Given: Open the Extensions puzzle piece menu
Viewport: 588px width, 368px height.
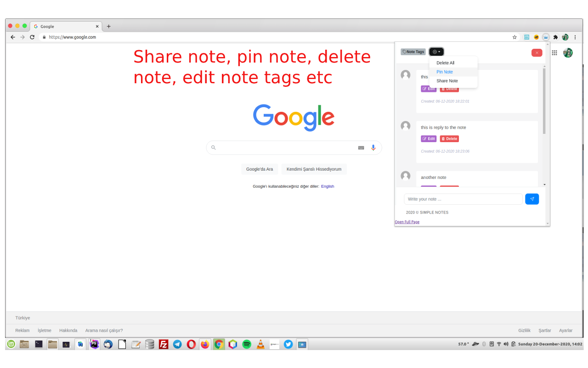Looking at the screenshot, I should pos(555,37).
